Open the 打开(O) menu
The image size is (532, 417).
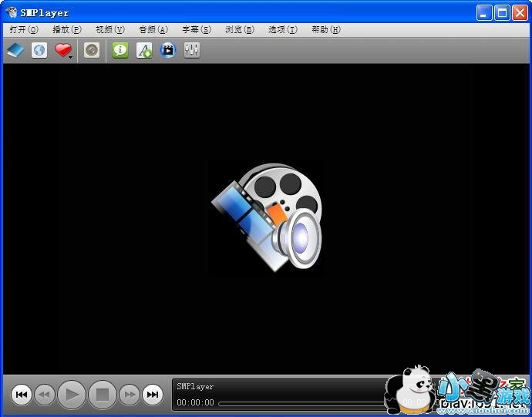point(24,30)
